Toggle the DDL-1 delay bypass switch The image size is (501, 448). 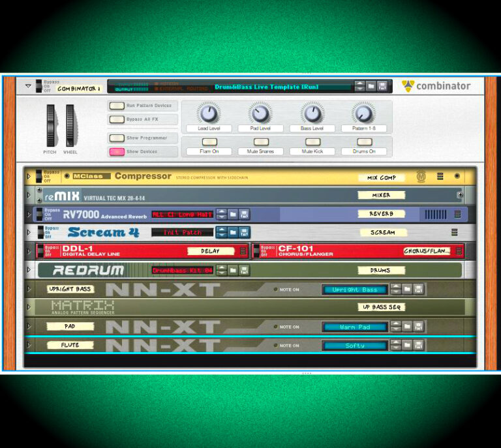40,251
